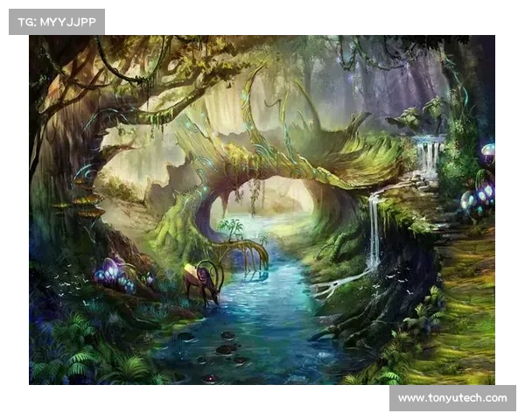525x420 pixels.
Task: Click the small upper waterfall
Action: click(x=428, y=157)
